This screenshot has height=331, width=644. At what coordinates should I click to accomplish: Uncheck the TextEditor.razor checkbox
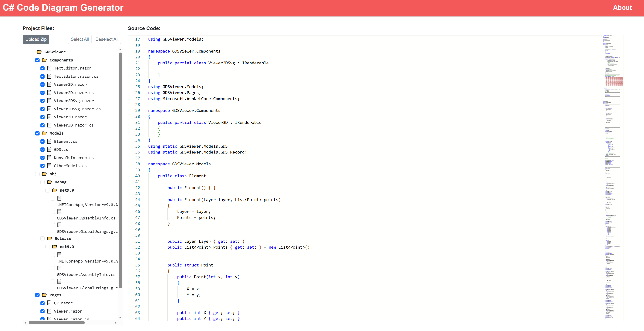43,68
